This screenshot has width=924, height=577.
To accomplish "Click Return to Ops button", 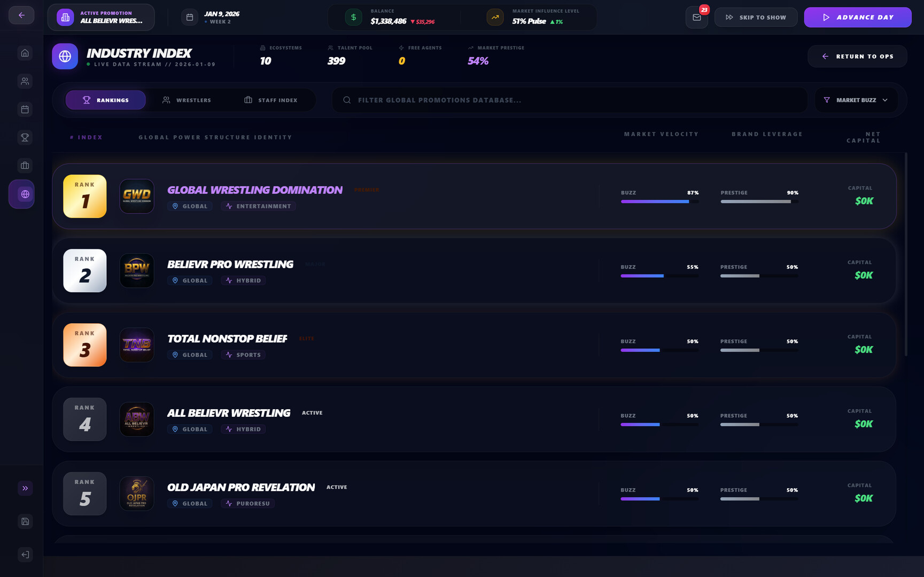I will (x=857, y=57).
